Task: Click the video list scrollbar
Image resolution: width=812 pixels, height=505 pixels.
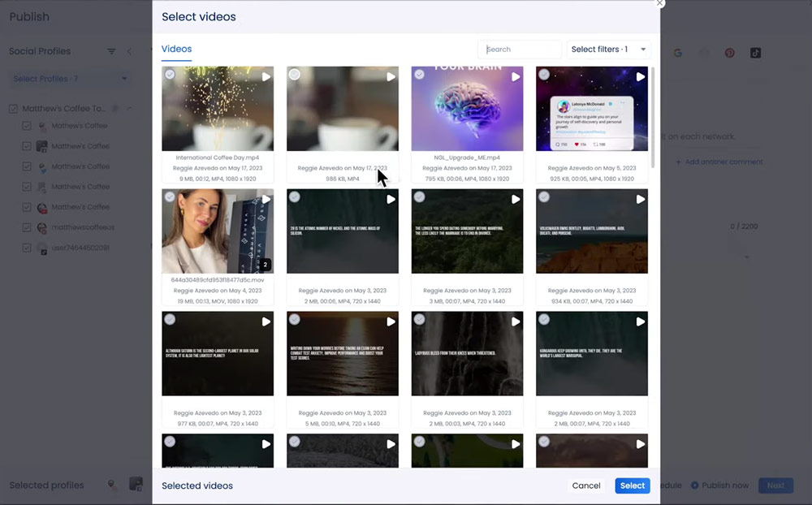Action: 653,118
